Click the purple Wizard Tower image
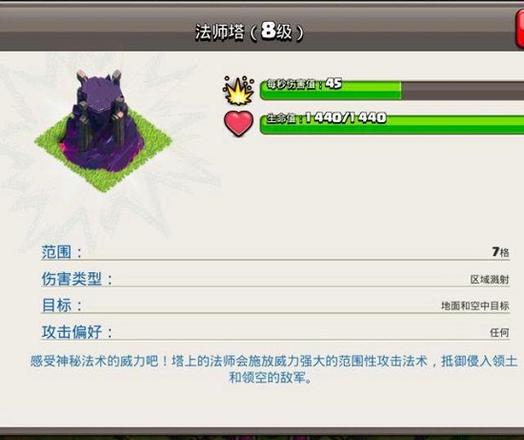This screenshot has height=440, width=524. (x=101, y=120)
